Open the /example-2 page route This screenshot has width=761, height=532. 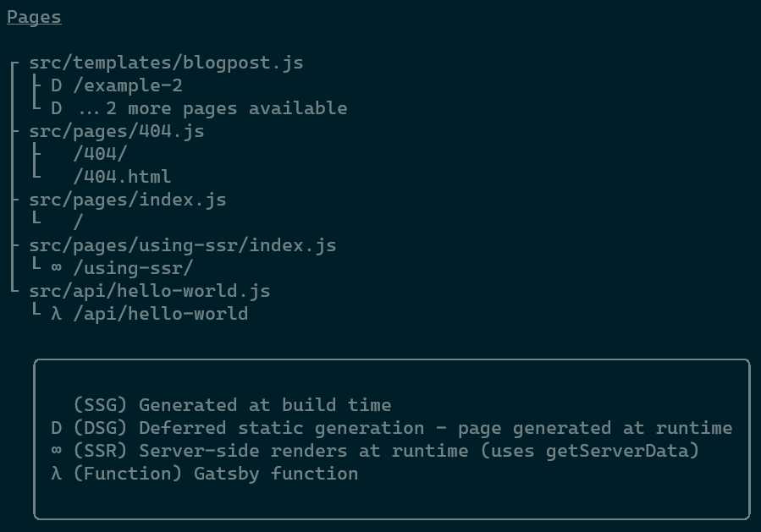[x=128, y=85]
